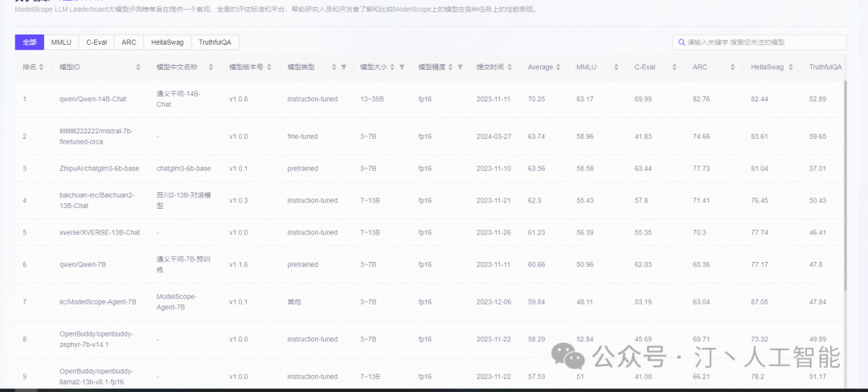Open iic/ModelScope-Agent-7B model link

tap(97, 302)
